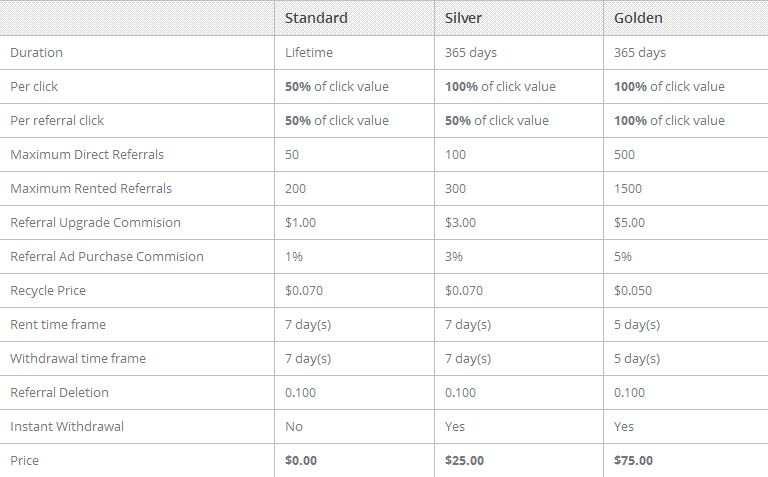768x477 pixels.
Task: Select Golden's 1500 rented referrals value
Action: coord(628,189)
